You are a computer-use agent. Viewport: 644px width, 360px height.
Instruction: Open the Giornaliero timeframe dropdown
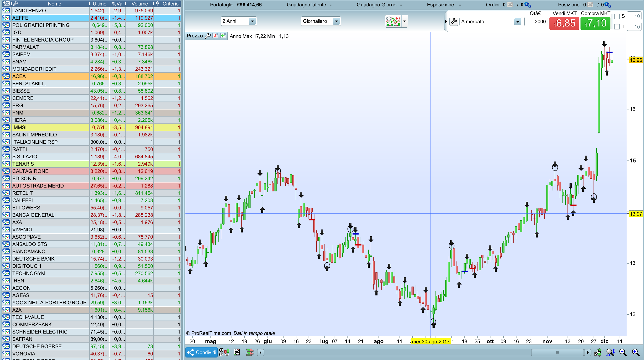coord(321,21)
